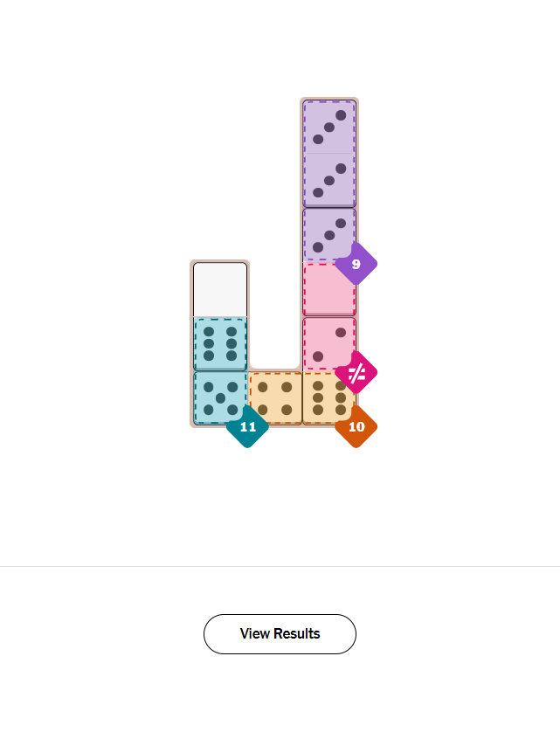Click the center pip of the topmost purple tile
The image size is (560, 746).
tap(329, 127)
